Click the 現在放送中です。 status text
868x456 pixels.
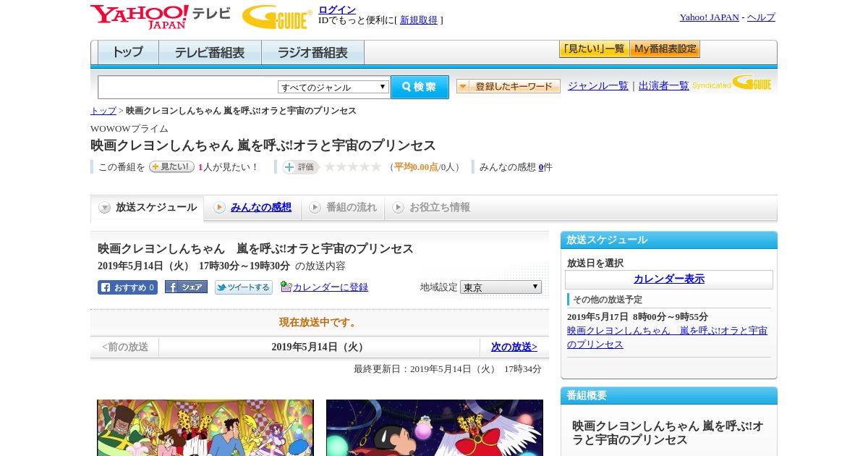320,322
